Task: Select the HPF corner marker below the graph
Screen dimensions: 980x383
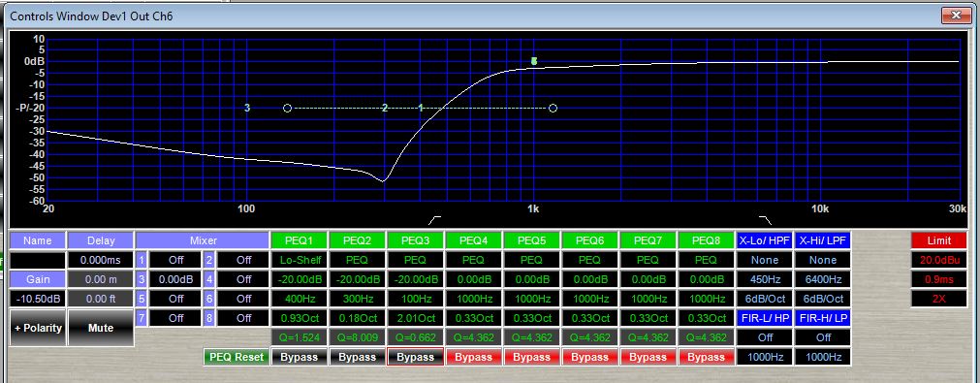Action: (x=433, y=220)
